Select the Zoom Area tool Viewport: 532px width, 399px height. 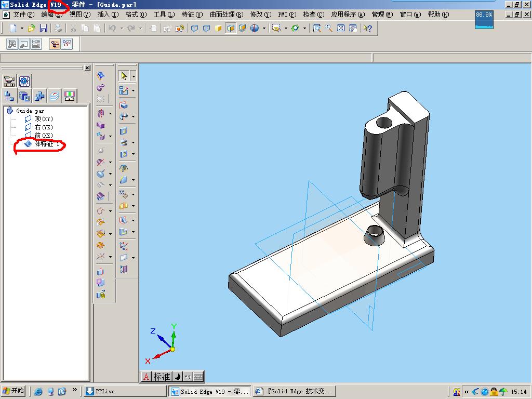[317, 28]
